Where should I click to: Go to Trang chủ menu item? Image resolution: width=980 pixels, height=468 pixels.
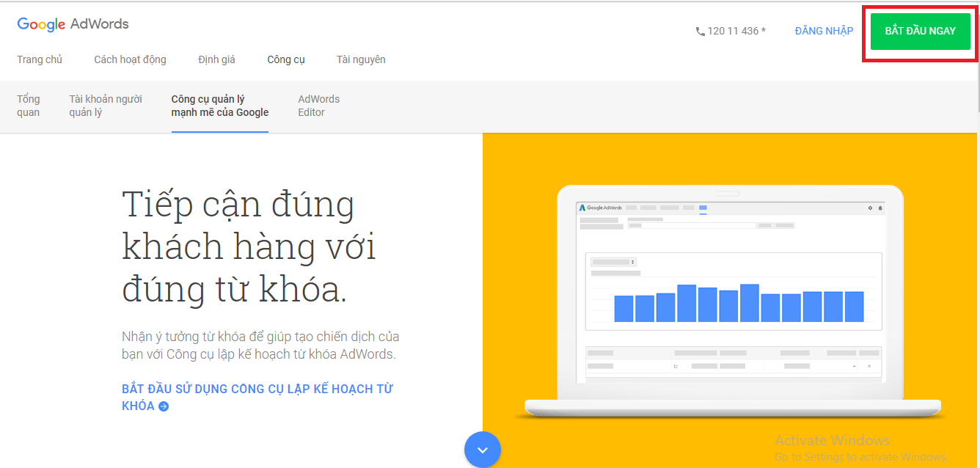click(40, 59)
